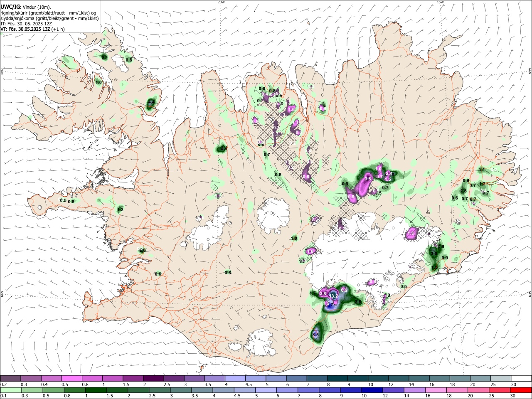The height and width of the screenshot is (399, 532).
Task: Select the lavender 4 swatch in snow legend
Action: (235, 379)
